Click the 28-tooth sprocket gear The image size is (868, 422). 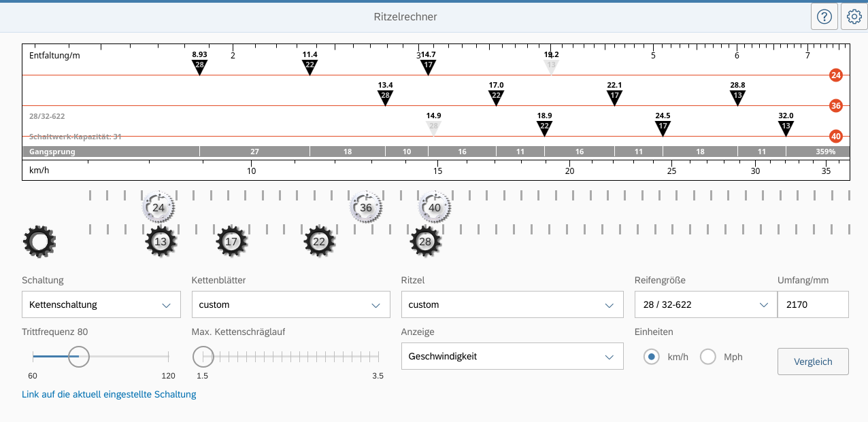tap(426, 241)
